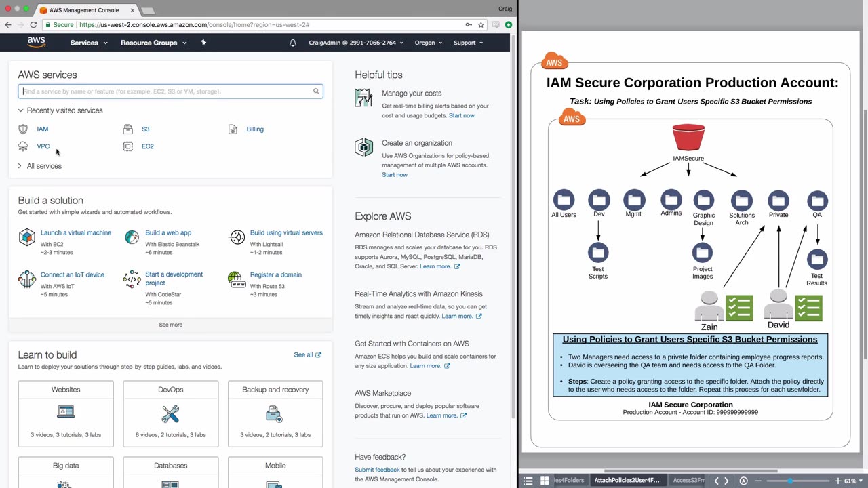Open the Resource Groups dropdown
This screenshot has width=868, height=488.
tap(153, 43)
